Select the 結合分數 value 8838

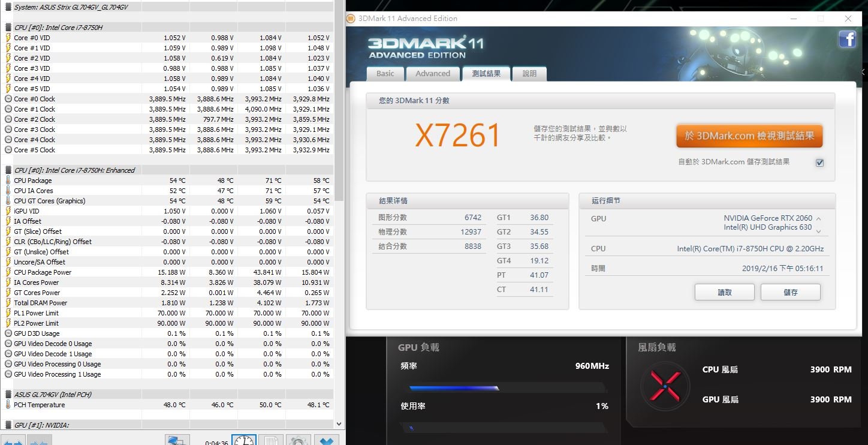(x=473, y=246)
